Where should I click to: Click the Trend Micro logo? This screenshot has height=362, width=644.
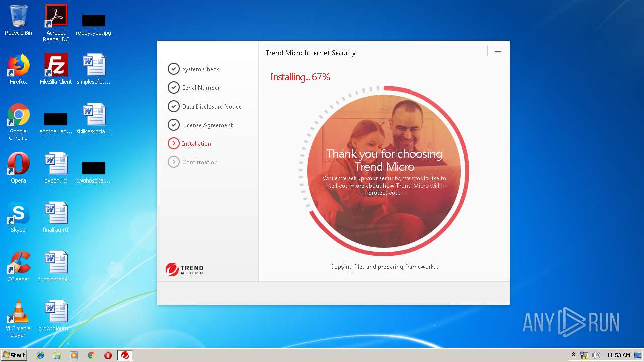coord(184,269)
